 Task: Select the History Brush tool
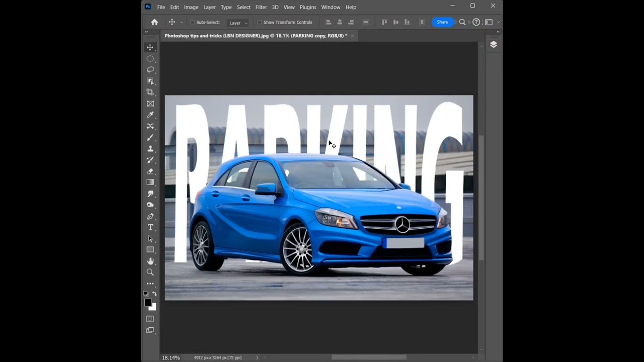[x=150, y=160]
